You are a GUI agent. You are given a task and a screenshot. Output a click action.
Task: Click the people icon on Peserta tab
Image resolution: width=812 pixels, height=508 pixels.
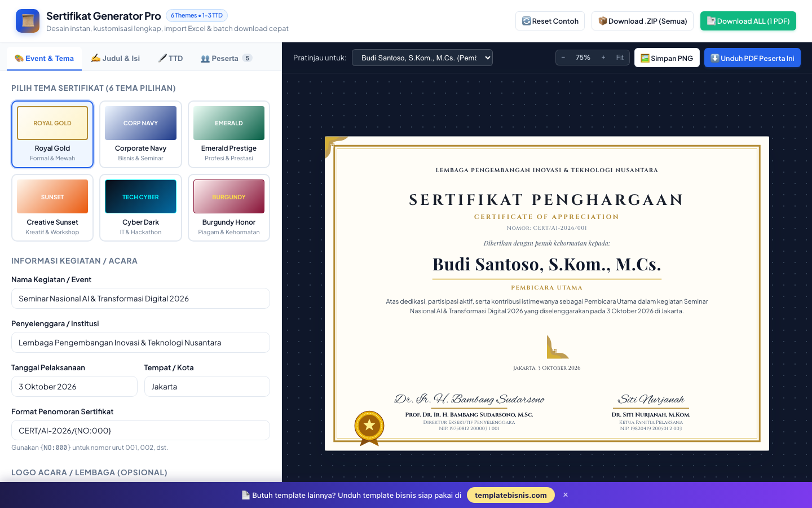(x=205, y=58)
